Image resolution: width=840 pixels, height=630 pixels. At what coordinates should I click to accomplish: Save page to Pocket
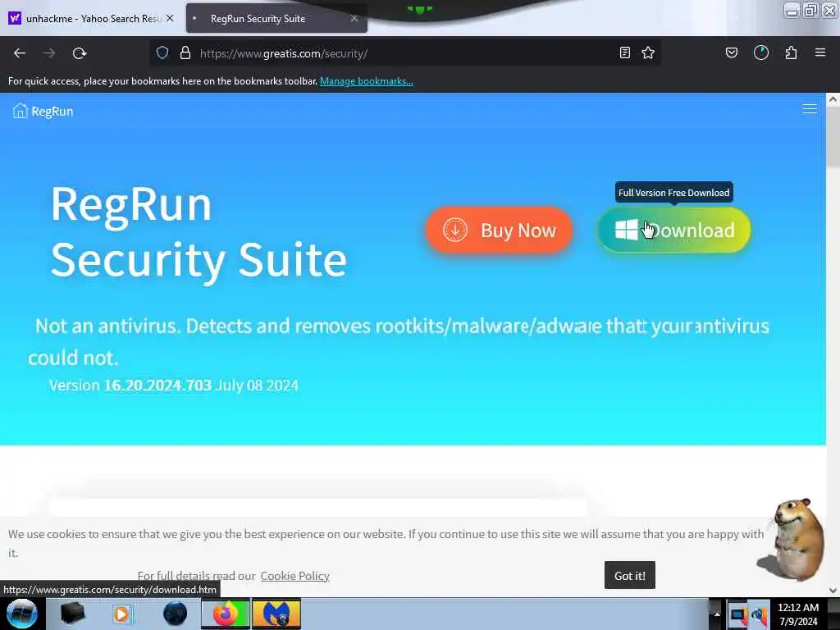pyautogui.click(x=732, y=53)
